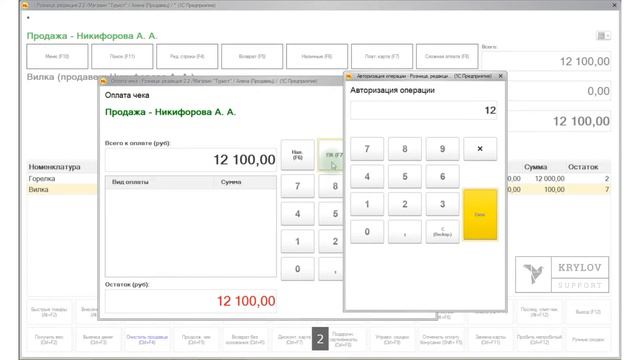Screen dimensions: 640x360
Task: Click Выход (F12) button
Action: [588, 312]
